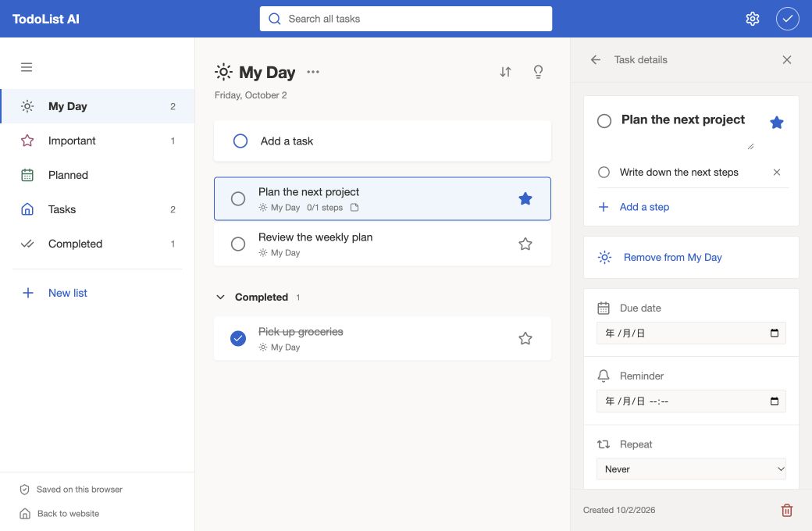Open the Reminder calendar picker icon
The height and width of the screenshot is (531, 812).
tap(775, 401)
